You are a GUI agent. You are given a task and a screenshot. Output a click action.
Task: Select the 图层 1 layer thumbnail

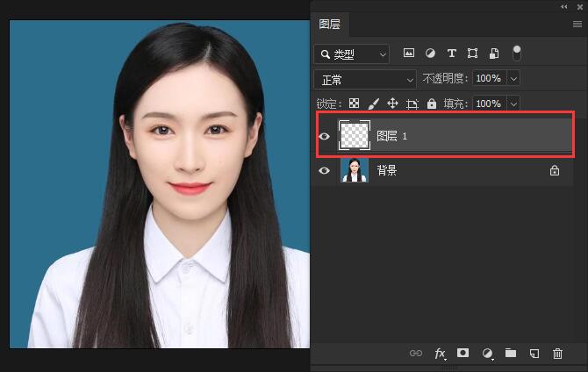354,135
